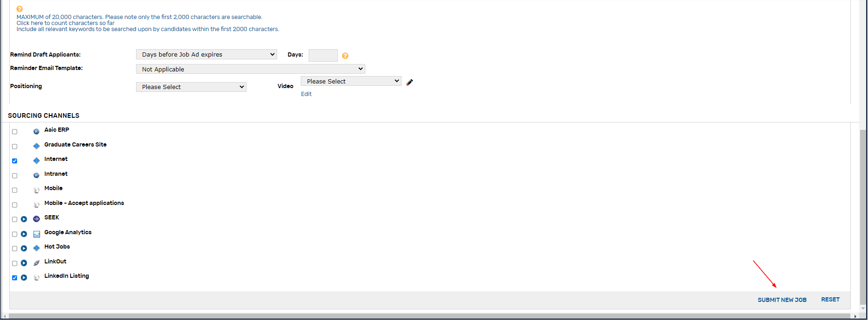Screen dimensions: 868x320
Task: Tick the Asic ERP checkbox
Action: pyautogui.click(x=14, y=132)
